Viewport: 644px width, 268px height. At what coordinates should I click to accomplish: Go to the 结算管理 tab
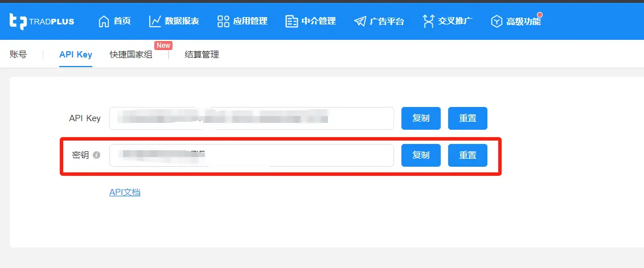pos(202,55)
